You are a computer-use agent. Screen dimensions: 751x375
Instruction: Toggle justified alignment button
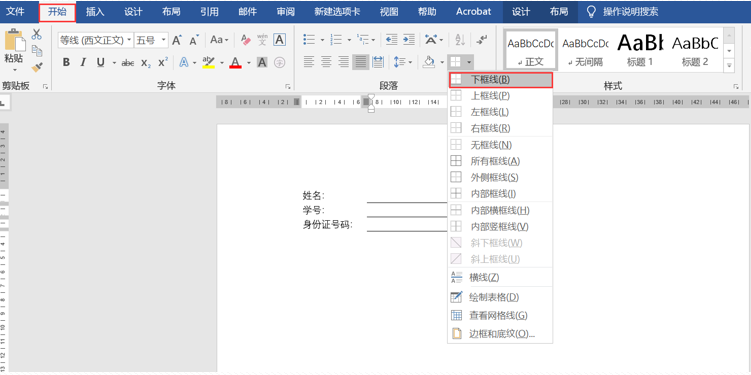(361, 62)
